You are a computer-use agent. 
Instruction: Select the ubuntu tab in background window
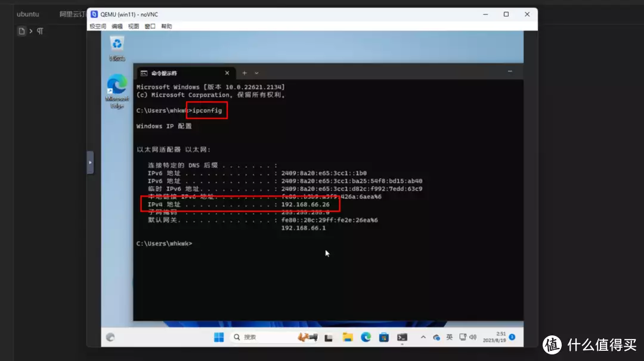coord(28,14)
